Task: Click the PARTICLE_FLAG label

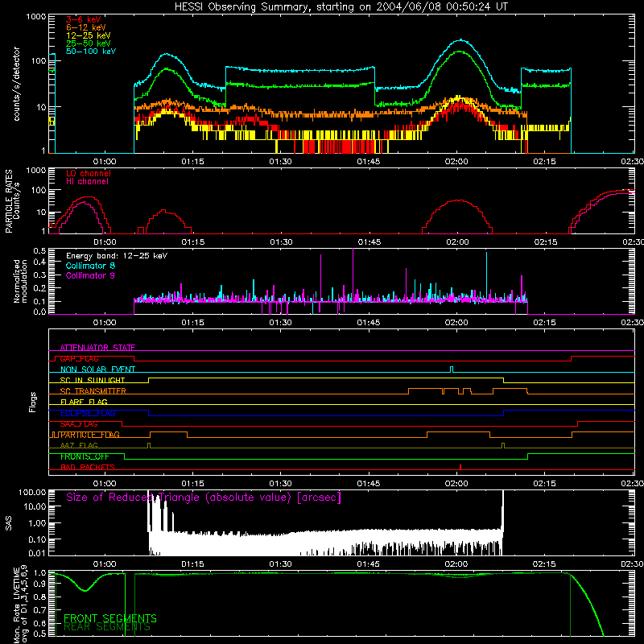Action: click(x=90, y=435)
